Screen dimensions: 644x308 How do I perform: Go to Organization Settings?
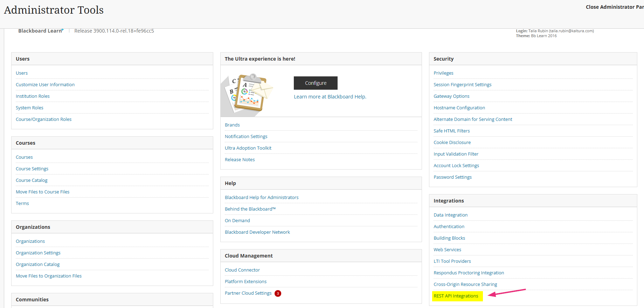pos(38,253)
